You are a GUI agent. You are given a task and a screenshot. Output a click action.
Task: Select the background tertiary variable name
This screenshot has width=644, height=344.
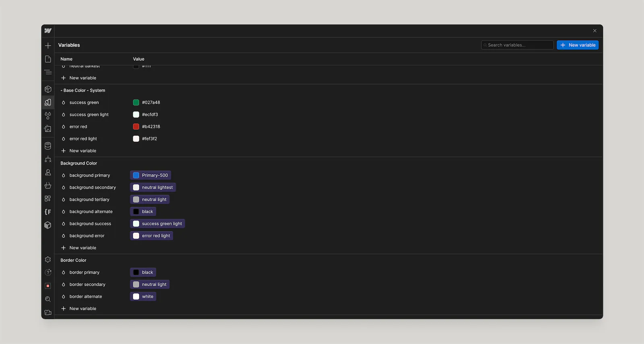point(89,200)
